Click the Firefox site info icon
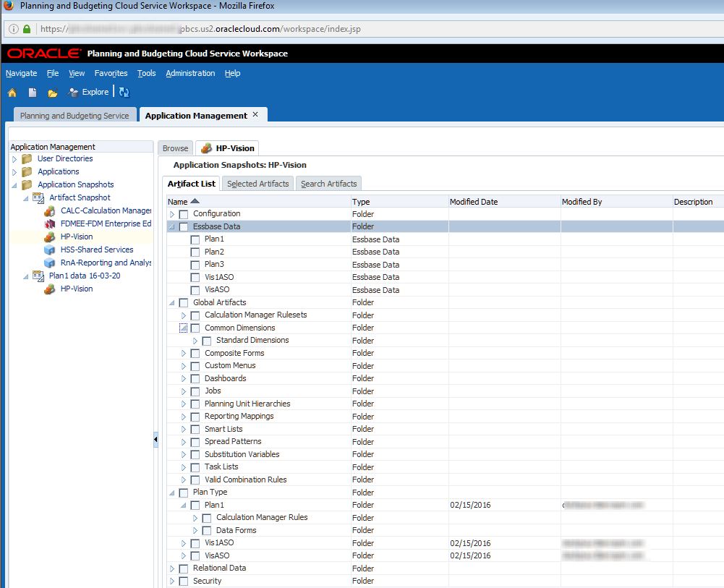This screenshot has height=588, width=724. coord(14,29)
